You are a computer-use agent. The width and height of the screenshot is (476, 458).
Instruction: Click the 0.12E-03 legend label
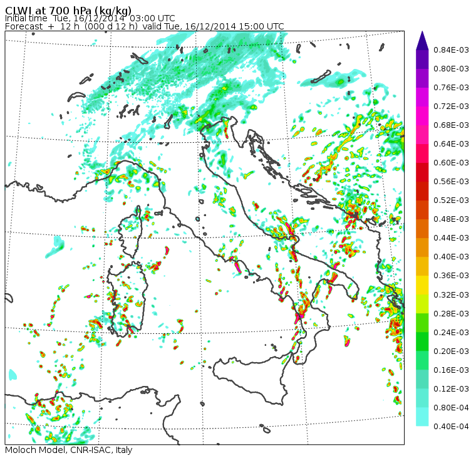click(451, 388)
